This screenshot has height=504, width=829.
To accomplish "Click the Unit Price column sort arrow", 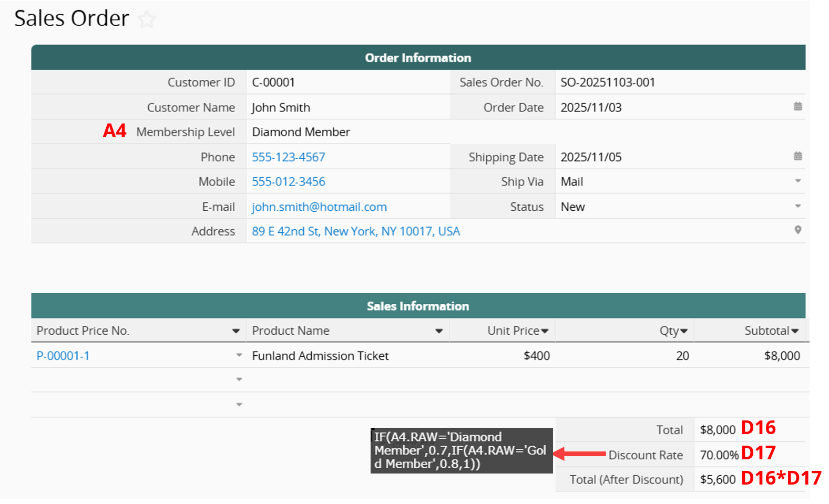I will [545, 331].
